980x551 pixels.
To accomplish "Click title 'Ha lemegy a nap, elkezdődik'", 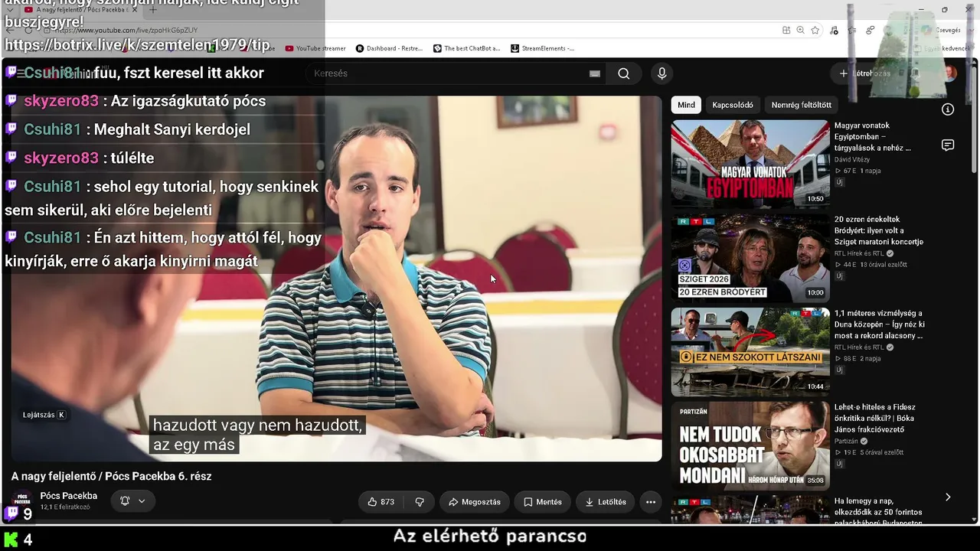I will click(x=878, y=512).
